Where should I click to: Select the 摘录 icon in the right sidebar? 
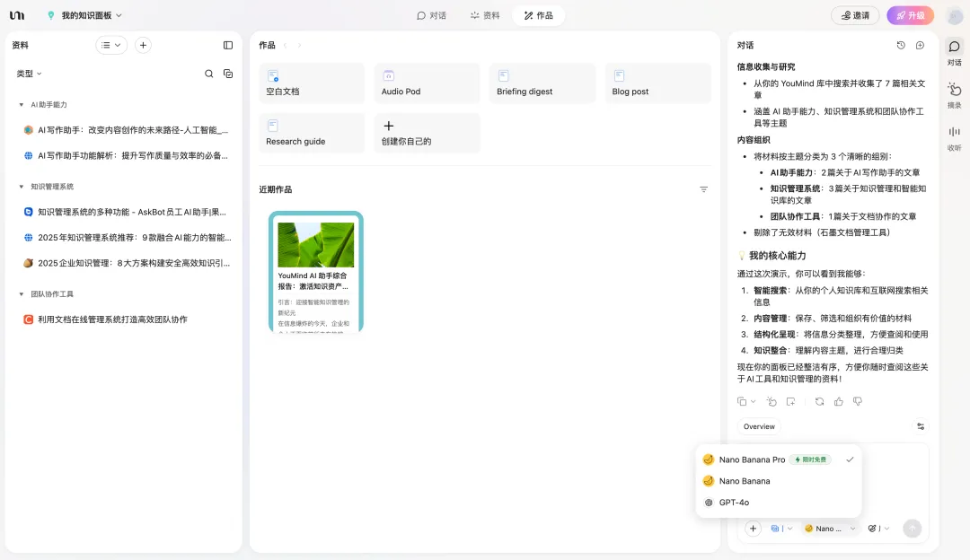[954, 90]
